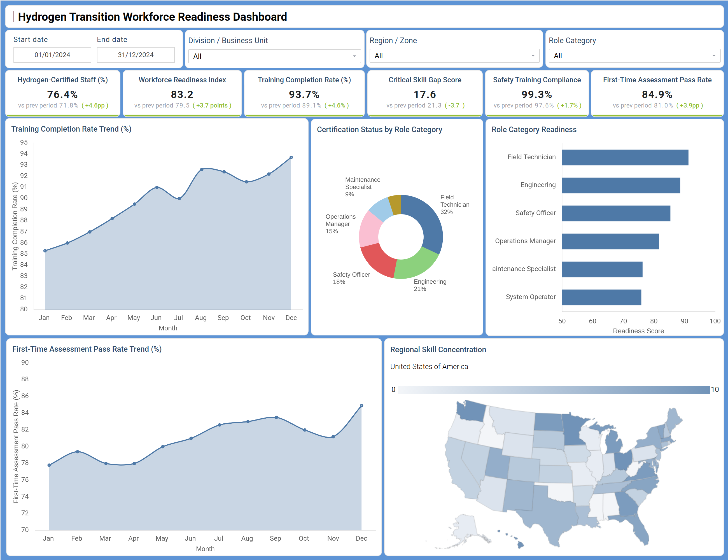This screenshot has width=728, height=560.
Task: Select the Safety Officer readiness bar
Action: tap(616, 213)
